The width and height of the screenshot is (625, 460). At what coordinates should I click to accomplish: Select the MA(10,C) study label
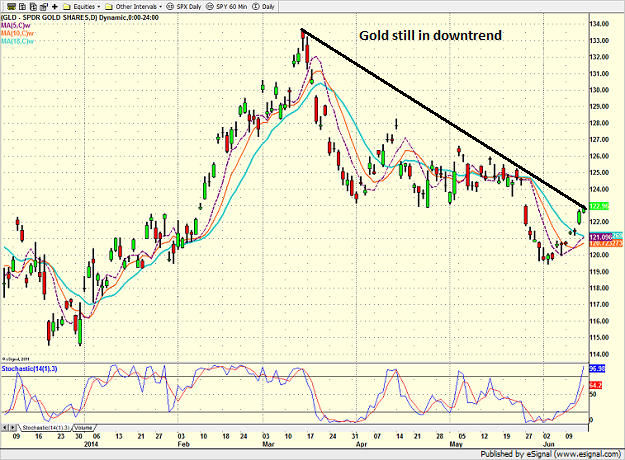(18, 33)
